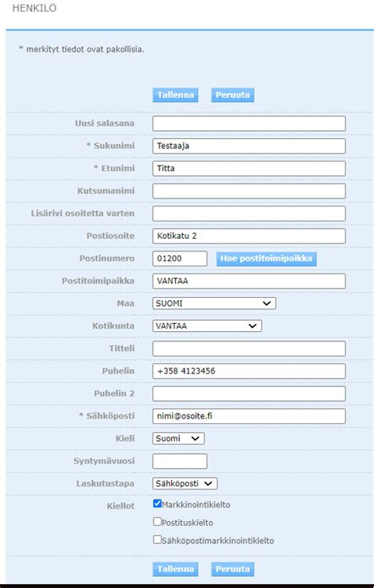This screenshot has width=374, height=588.
Task: Select the empty Kutsumanimi field
Action: (249, 191)
